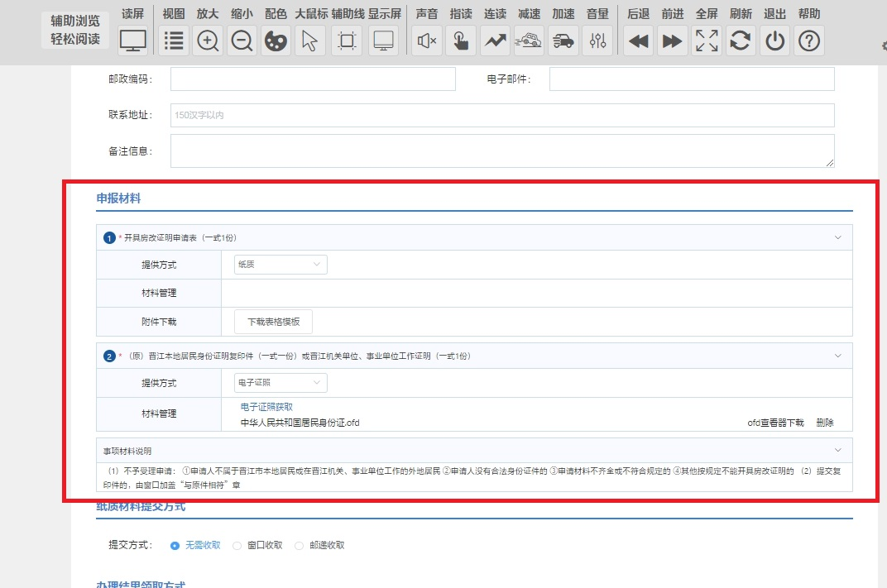Mute sound with the 声音 speaker icon

(427, 41)
